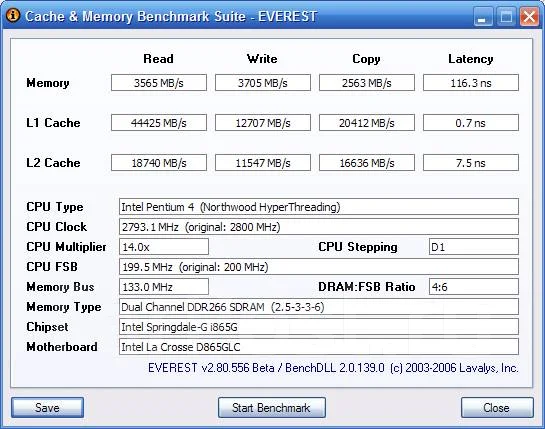Select L1 Cache Write value 12707 MB/s
This screenshot has height=429, width=545.
click(x=263, y=123)
